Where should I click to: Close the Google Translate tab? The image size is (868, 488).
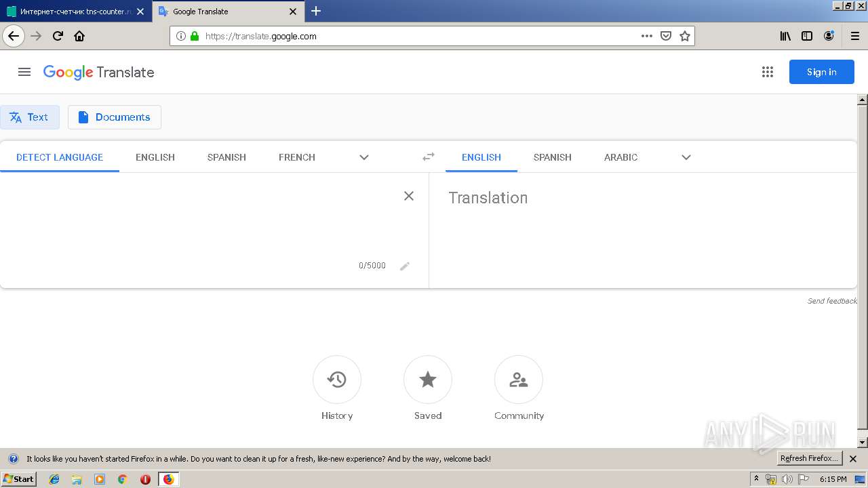point(293,12)
